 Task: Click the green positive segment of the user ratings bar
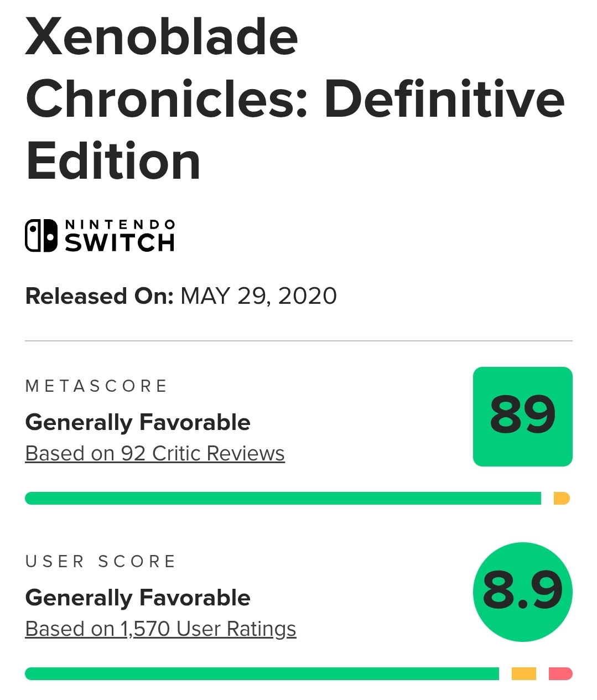[x=262, y=673]
